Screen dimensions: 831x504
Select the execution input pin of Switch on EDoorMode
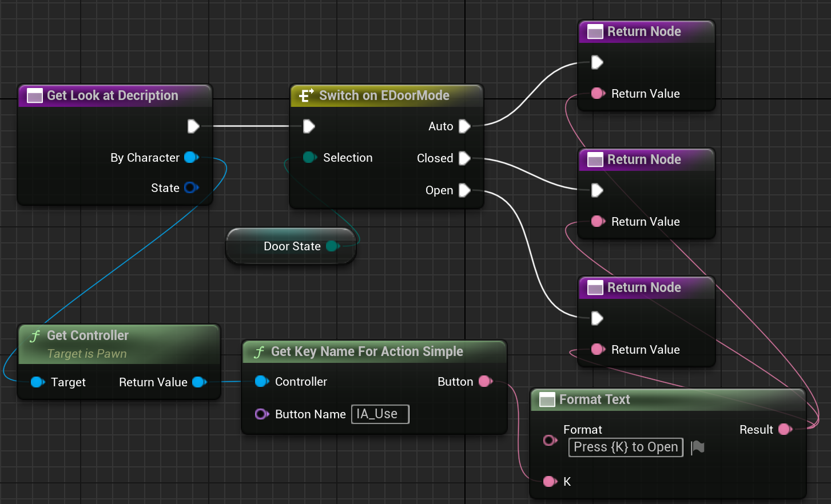click(x=309, y=126)
